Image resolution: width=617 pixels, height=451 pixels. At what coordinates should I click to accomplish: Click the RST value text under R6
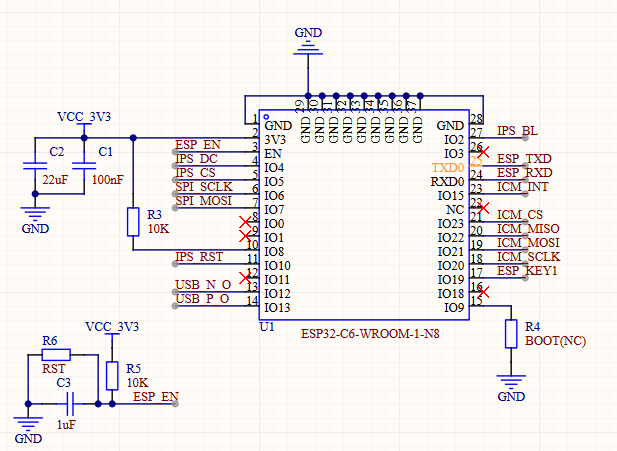pyautogui.click(x=54, y=369)
